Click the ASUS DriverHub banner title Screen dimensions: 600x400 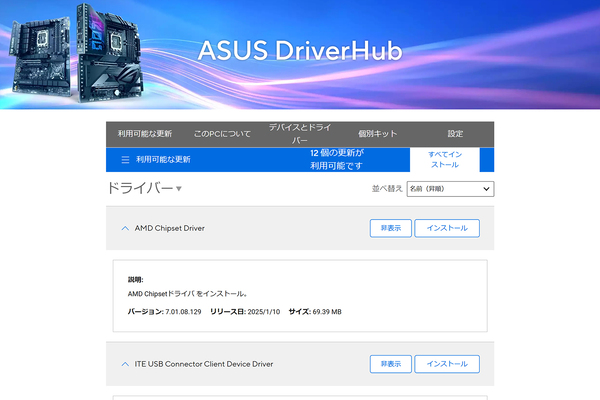coord(300,50)
